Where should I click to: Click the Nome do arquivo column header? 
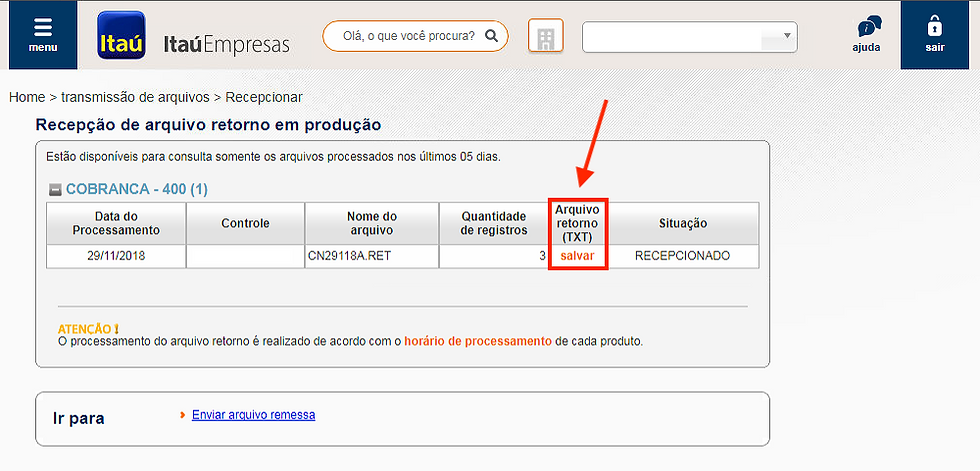coord(372,224)
